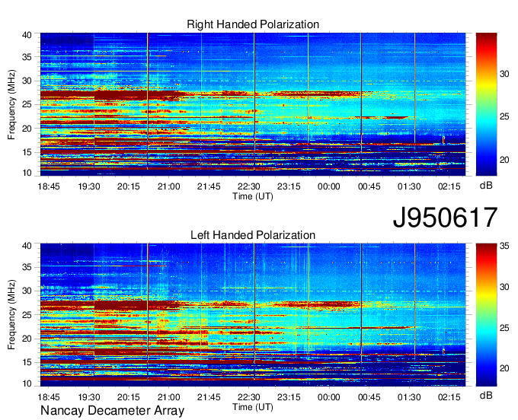Click the 01:30 time tick on Left Handed plot

click(409, 397)
